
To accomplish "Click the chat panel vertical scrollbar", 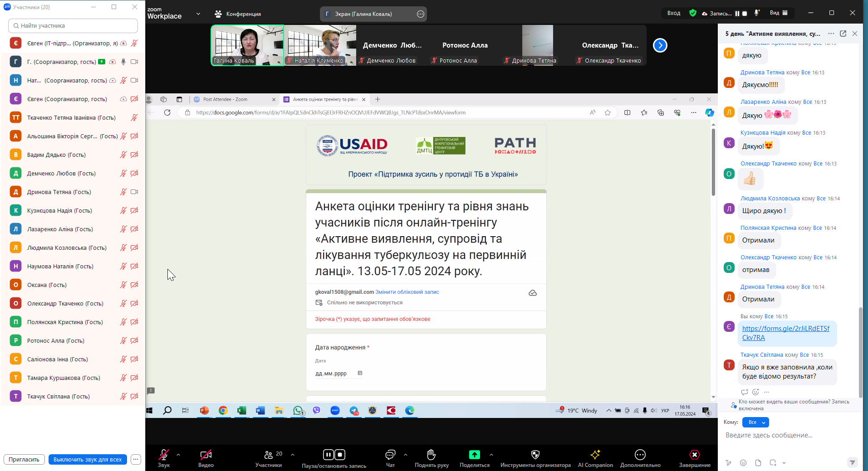I will coord(860,354).
